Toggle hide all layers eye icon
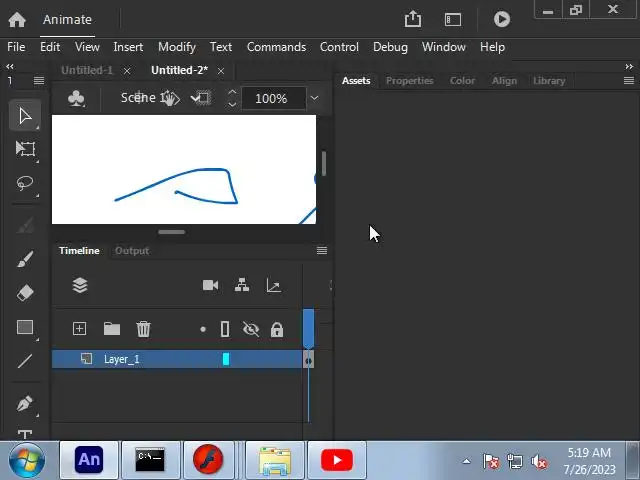This screenshot has width=640, height=480. [x=251, y=329]
